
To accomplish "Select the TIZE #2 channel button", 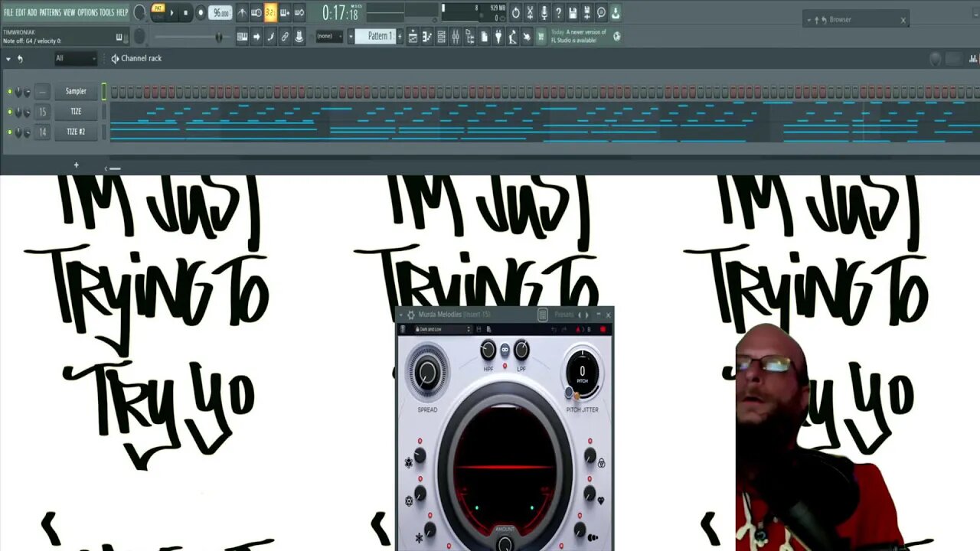I will tap(76, 132).
